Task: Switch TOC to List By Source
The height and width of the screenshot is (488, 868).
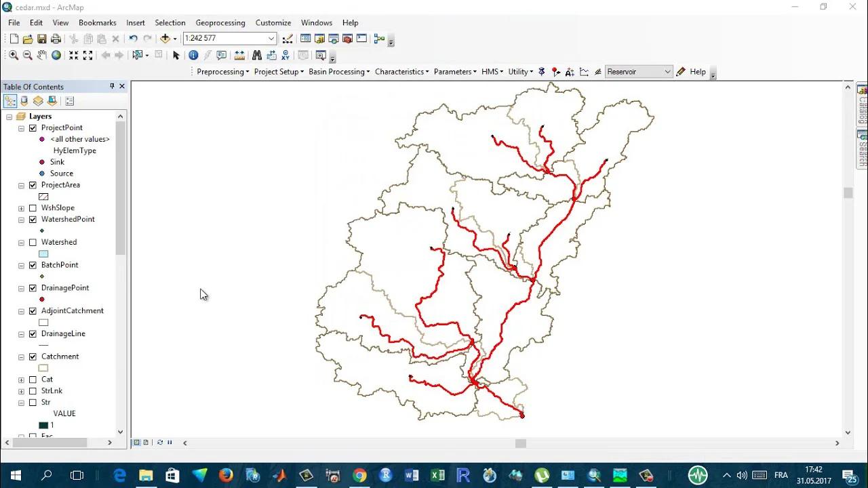Action: tap(24, 101)
